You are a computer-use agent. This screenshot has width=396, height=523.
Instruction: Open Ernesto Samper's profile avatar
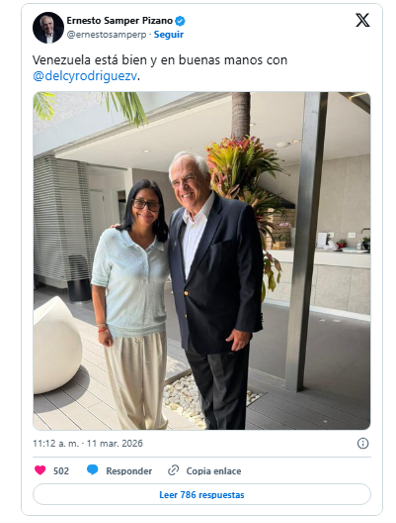pos(48,28)
